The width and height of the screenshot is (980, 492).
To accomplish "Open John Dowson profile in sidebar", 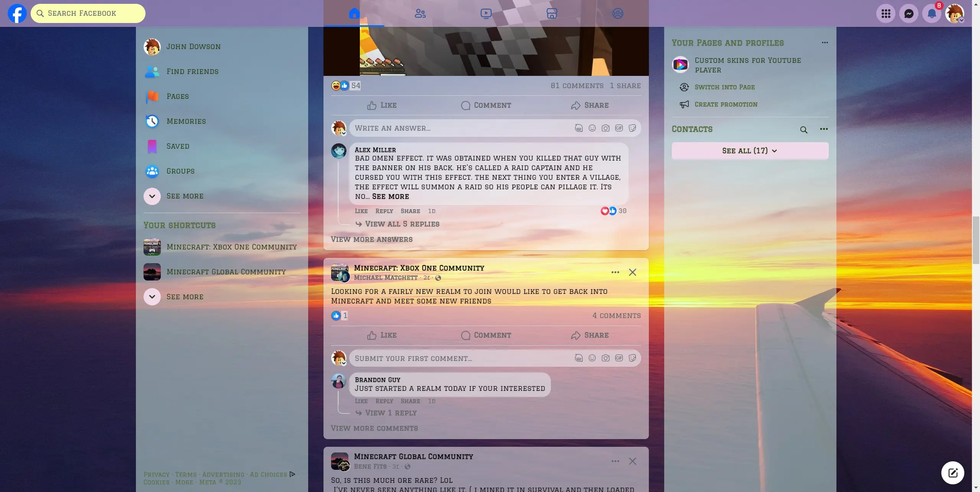I will coord(222,47).
